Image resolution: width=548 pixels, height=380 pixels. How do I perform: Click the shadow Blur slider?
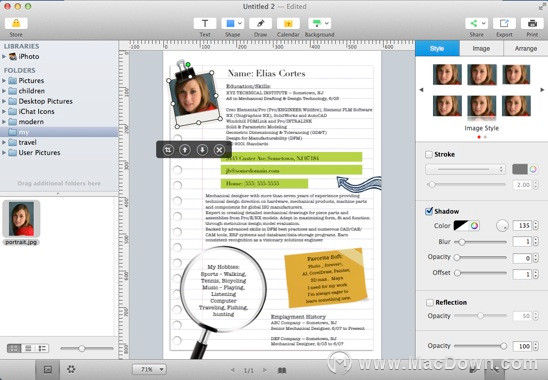tap(481, 242)
